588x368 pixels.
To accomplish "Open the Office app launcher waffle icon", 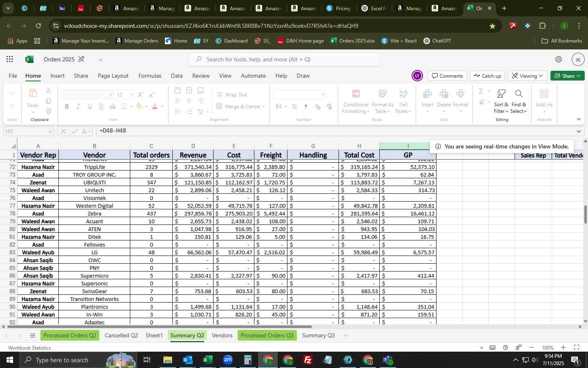I will pos(10,59).
